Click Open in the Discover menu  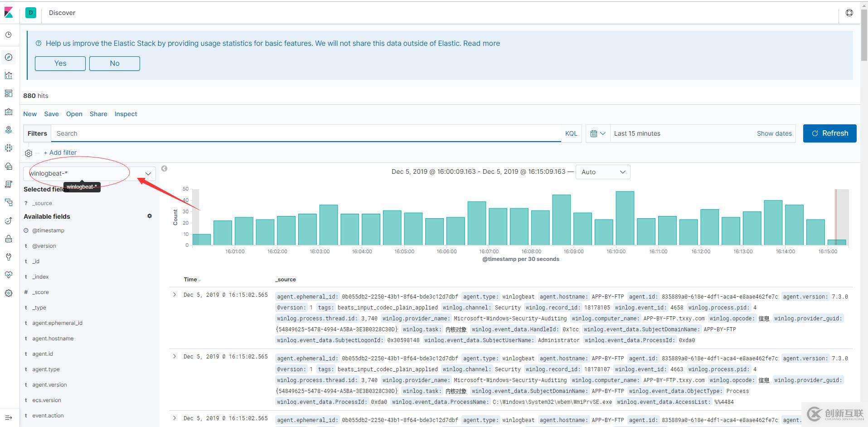74,114
